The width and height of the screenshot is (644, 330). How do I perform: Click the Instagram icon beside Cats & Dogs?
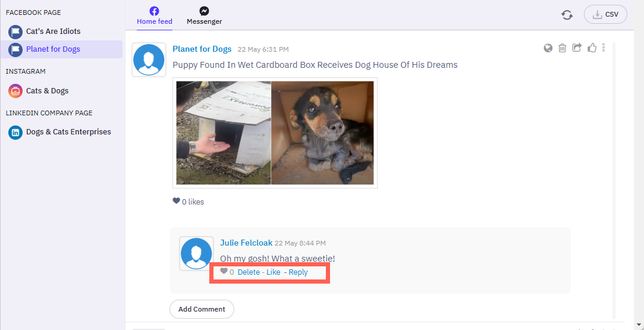pos(15,91)
